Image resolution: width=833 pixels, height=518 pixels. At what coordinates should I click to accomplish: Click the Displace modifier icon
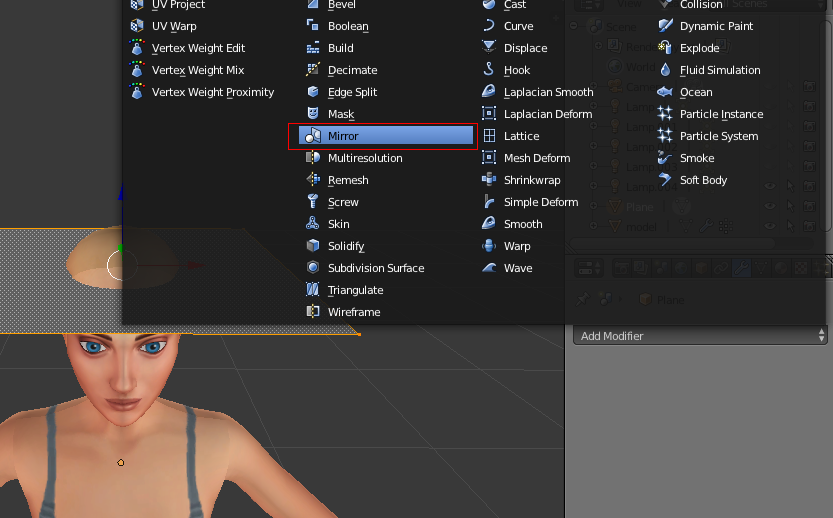489,48
